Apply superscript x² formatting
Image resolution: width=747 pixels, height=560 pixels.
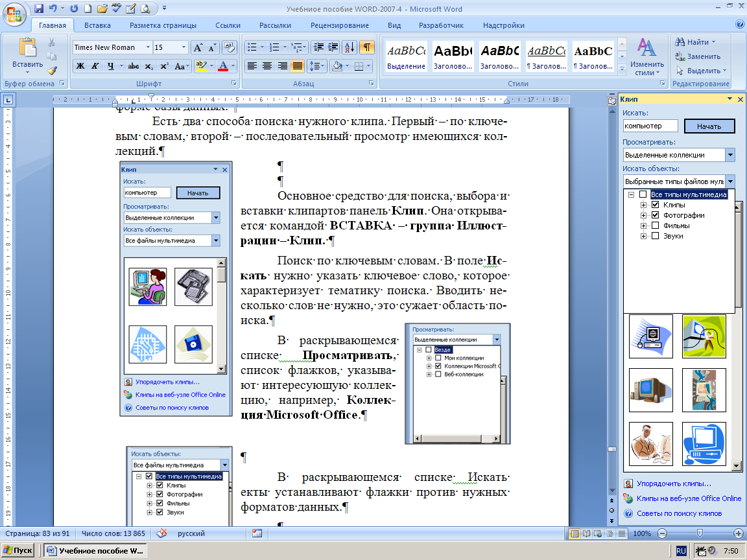tap(164, 66)
